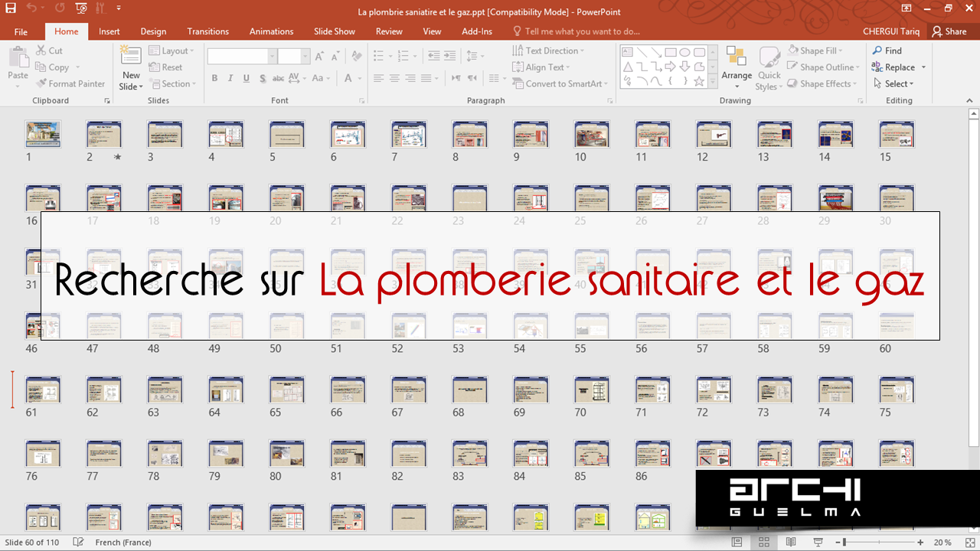Click the Copy command
Viewport: 980px width, 551px height.
point(53,67)
